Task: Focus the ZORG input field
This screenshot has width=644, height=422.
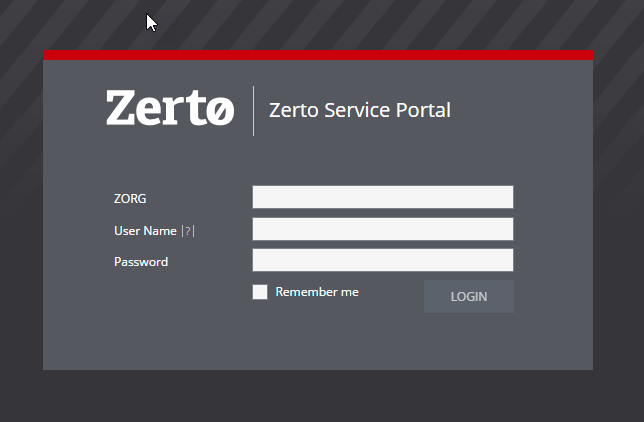Action: [383, 197]
